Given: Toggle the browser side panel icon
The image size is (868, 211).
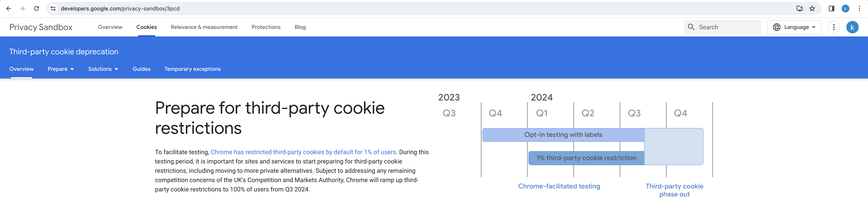Looking at the screenshot, I should (831, 8).
